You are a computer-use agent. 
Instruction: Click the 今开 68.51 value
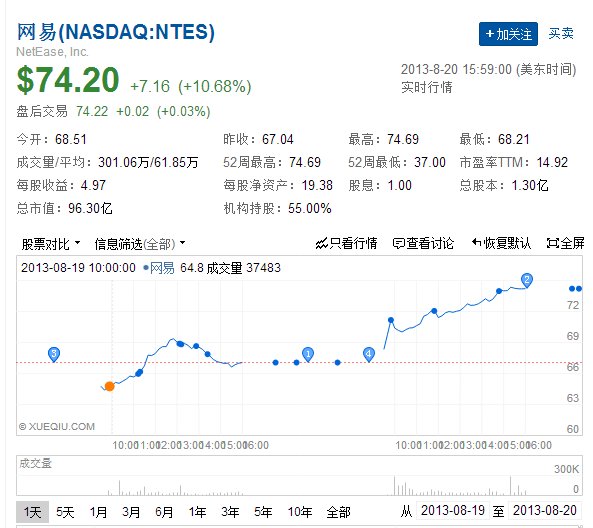pos(71,140)
